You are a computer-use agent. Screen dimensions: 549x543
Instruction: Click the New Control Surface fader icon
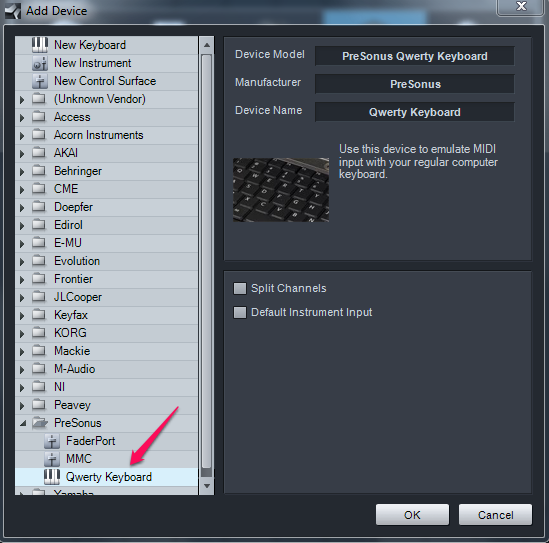point(40,81)
